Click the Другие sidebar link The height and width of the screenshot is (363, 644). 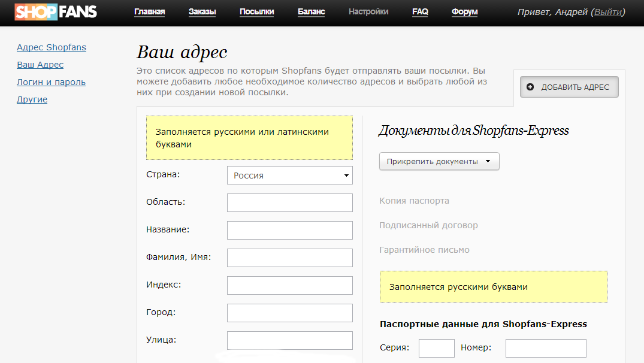coord(32,99)
